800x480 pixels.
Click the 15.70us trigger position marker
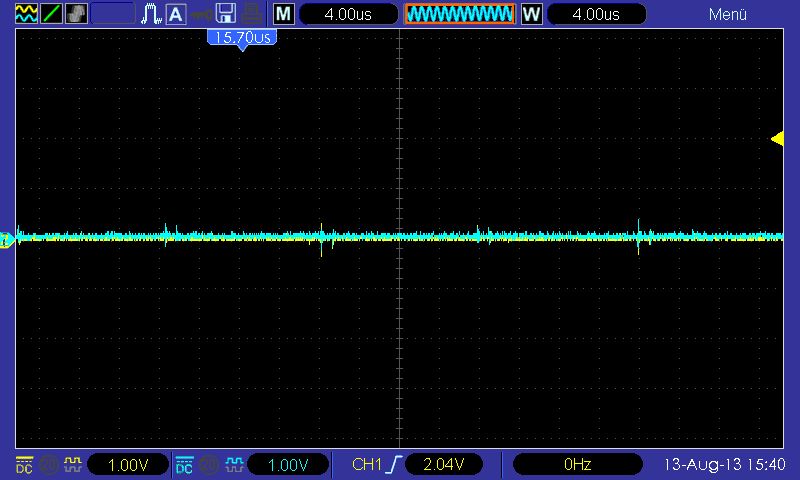(241, 38)
